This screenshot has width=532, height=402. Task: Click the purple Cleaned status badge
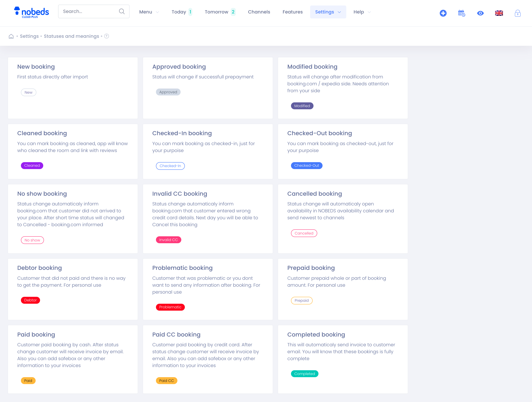click(x=32, y=165)
